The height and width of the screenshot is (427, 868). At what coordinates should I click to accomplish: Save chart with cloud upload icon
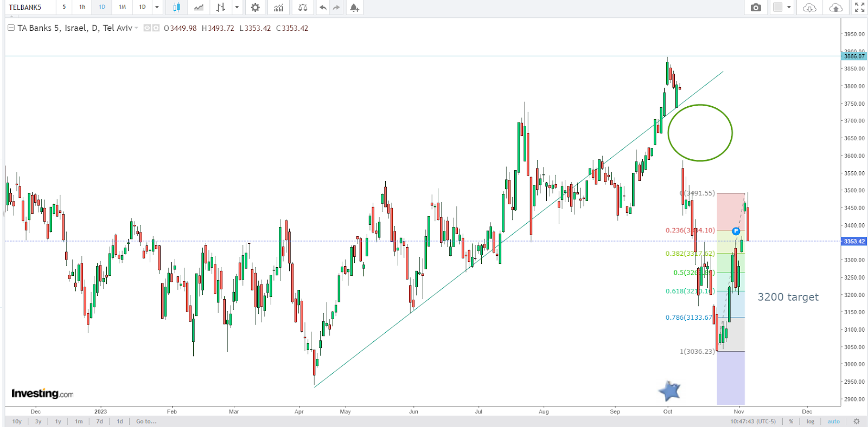point(836,7)
